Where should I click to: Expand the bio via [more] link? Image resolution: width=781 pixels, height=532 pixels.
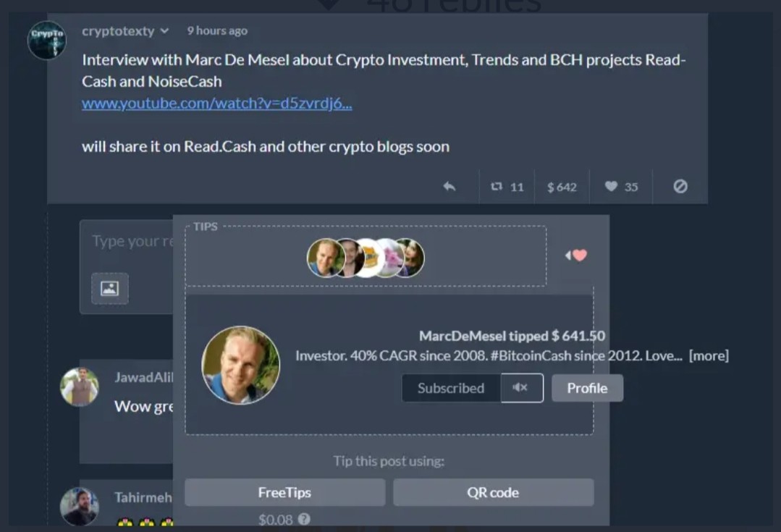[x=709, y=355]
